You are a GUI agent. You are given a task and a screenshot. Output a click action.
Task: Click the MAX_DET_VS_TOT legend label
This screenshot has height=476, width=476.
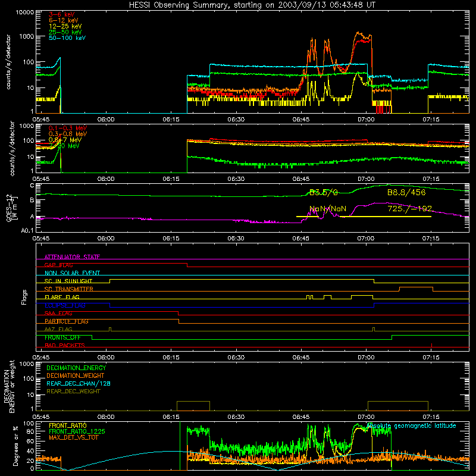tap(73, 437)
